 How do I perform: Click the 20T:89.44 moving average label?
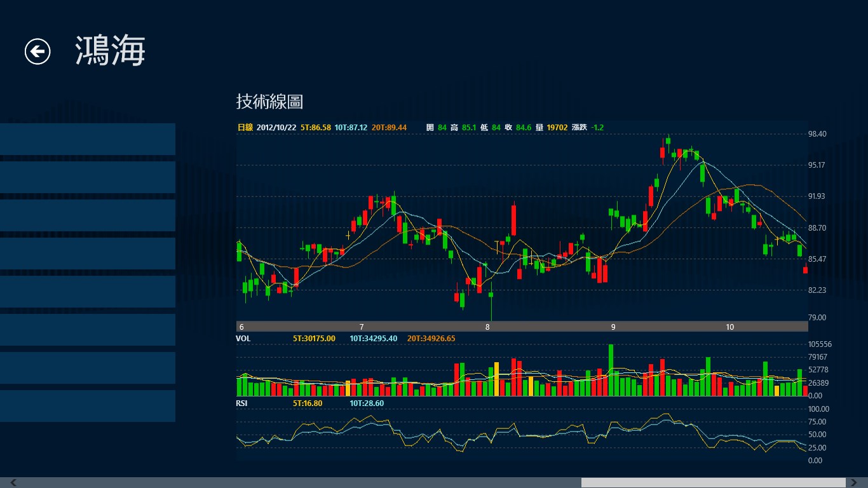389,128
